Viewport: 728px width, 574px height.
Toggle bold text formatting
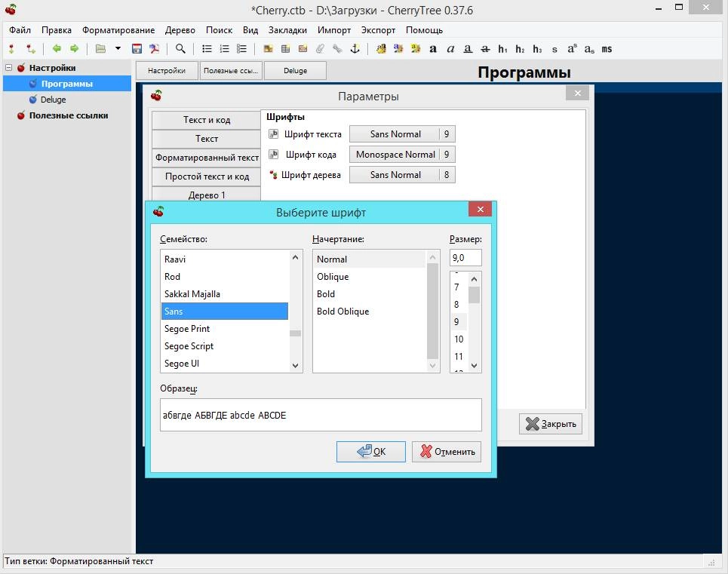(433, 49)
